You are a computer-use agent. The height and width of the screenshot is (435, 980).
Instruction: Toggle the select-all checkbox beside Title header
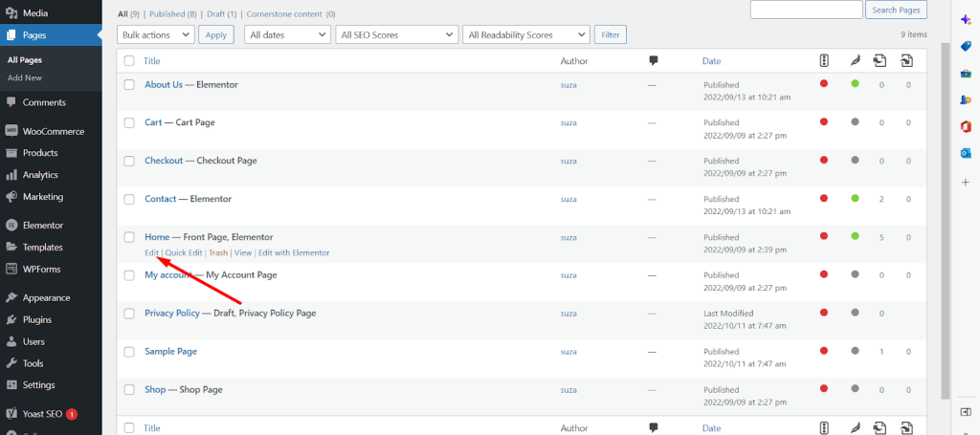point(129,61)
